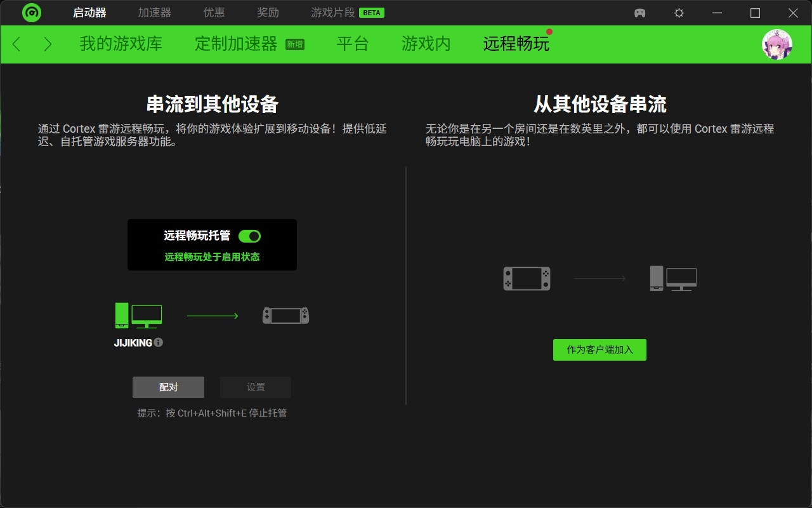
Task: Click the handheld icon in client section
Action: point(527,279)
